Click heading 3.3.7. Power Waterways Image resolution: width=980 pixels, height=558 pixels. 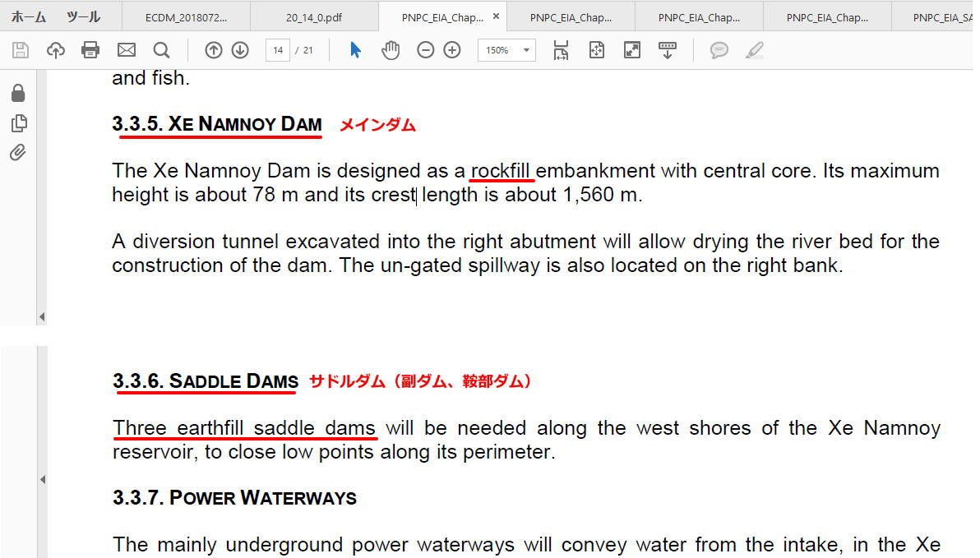234,498
